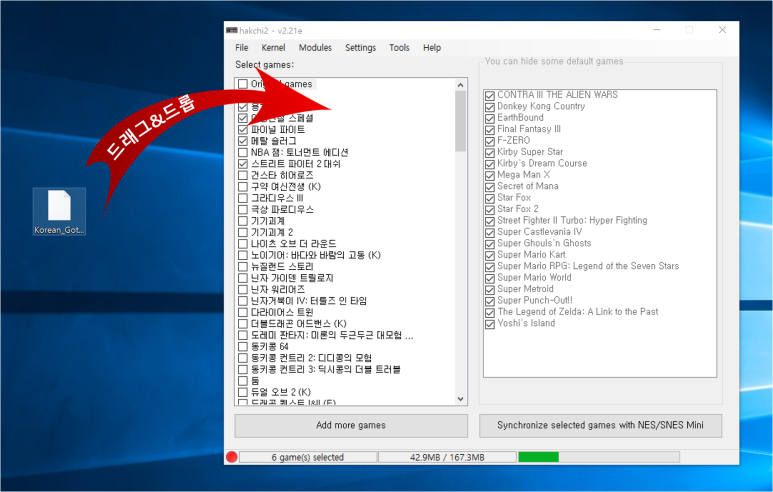This screenshot has width=773, height=492.
Task: Open the Modules menu
Action: [x=315, y=48]
